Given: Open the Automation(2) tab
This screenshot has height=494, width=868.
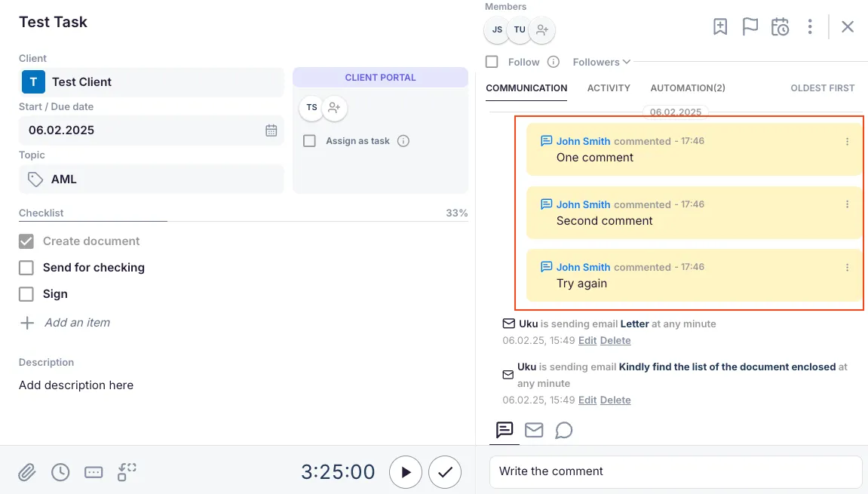Looking at the screenshot, I should [x=688, y=88].
